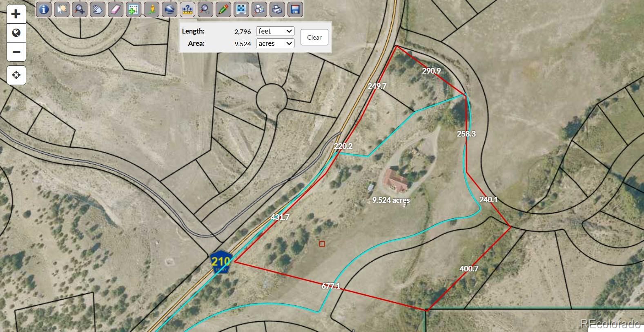
Task: Click the full extent zoom tool
Action: click(241, 9)
